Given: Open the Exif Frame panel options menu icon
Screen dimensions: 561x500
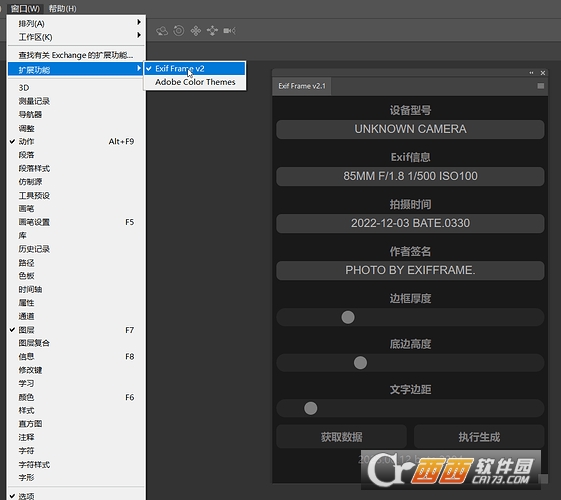Looking at the screenshot, I should 541,86.
